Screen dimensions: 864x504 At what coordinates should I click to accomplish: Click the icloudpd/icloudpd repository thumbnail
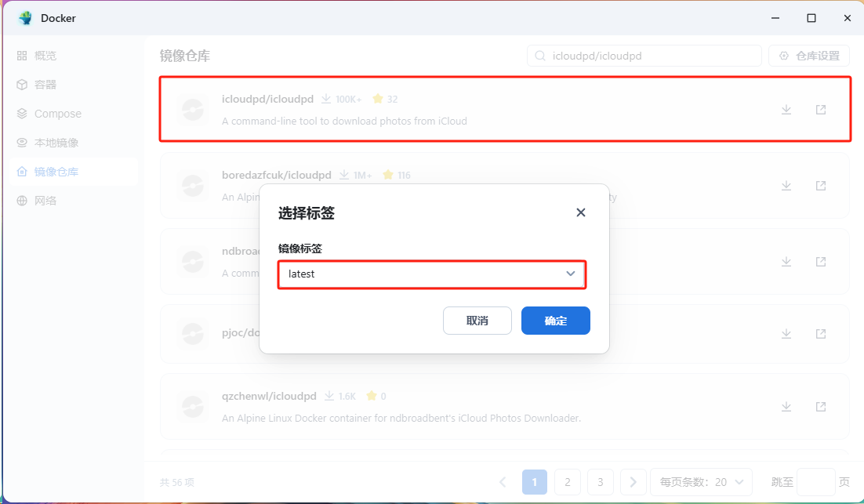193,110
